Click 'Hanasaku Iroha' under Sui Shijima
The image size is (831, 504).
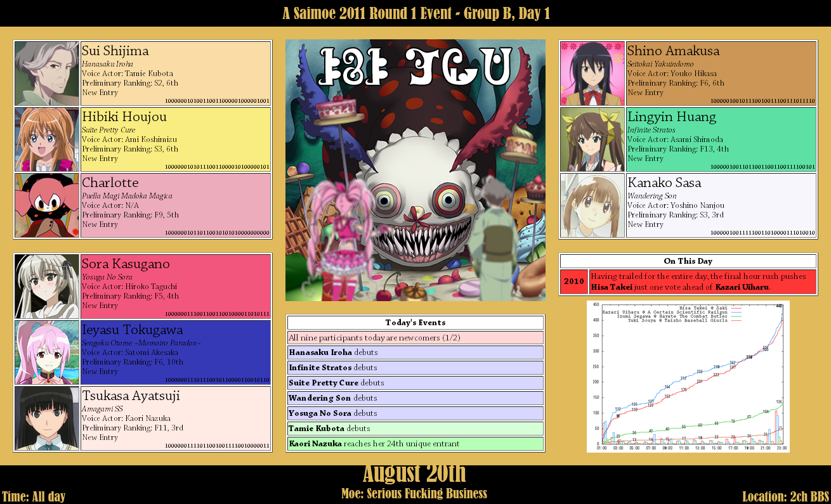pyautogui.click(x=107, y=64)
